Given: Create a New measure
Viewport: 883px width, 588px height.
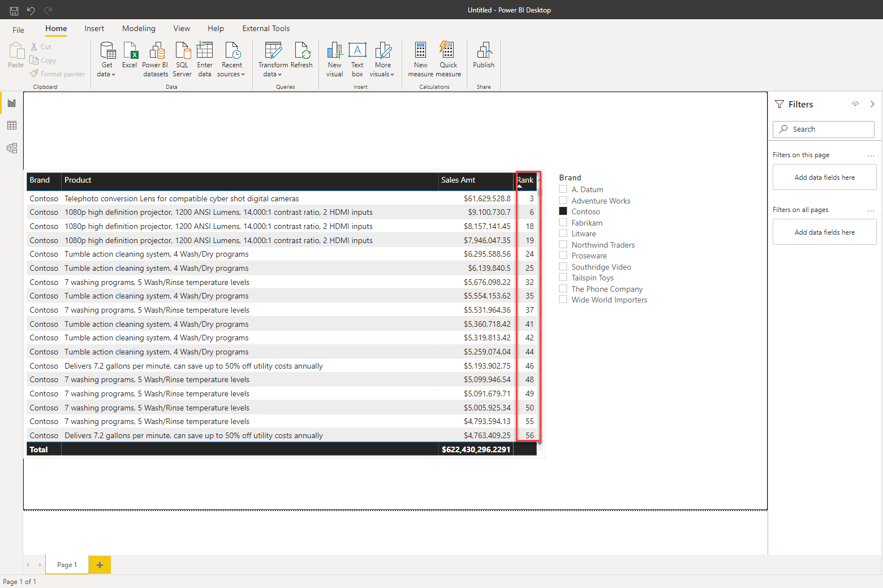Looking at the screenshot, I should (420, 59).
